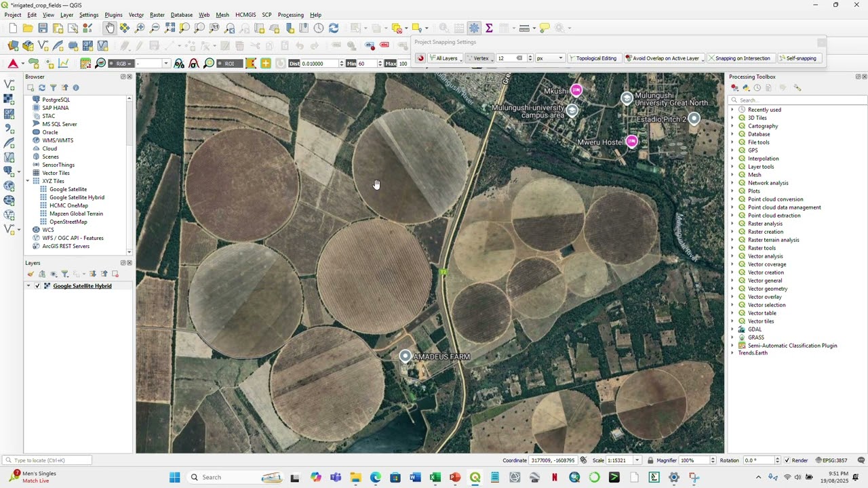Remove selected layer in Layers panel
The image size is (868, 488).
(x=115, y=274)
